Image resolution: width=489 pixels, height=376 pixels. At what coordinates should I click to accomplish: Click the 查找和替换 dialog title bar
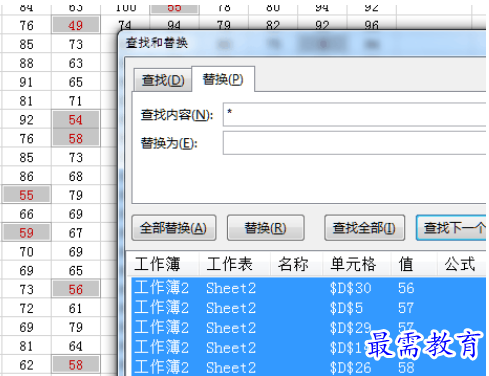coord(303,43)
